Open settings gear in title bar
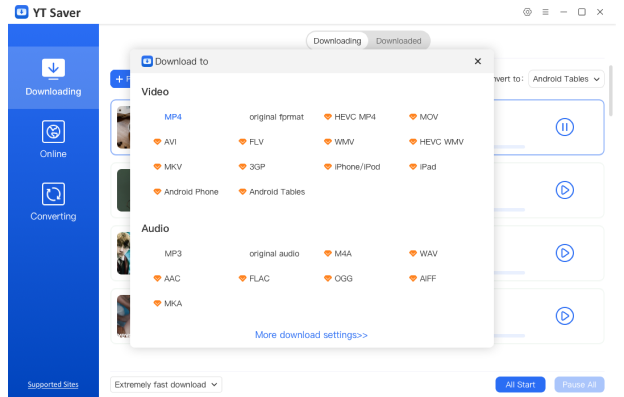The width and height of the screenshot is (624, 397). pyautogui.click(x=527, y=12)
